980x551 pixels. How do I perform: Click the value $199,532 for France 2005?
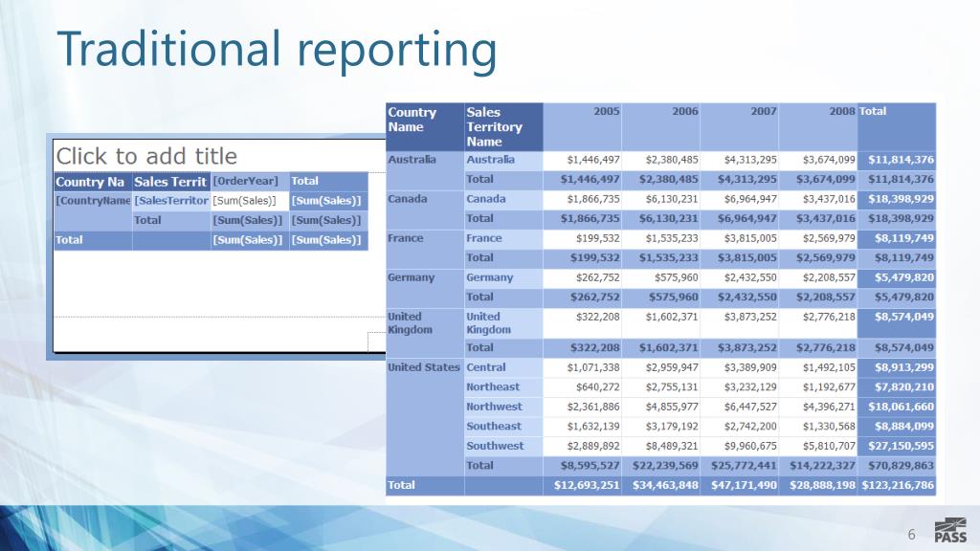click(583, 238)
